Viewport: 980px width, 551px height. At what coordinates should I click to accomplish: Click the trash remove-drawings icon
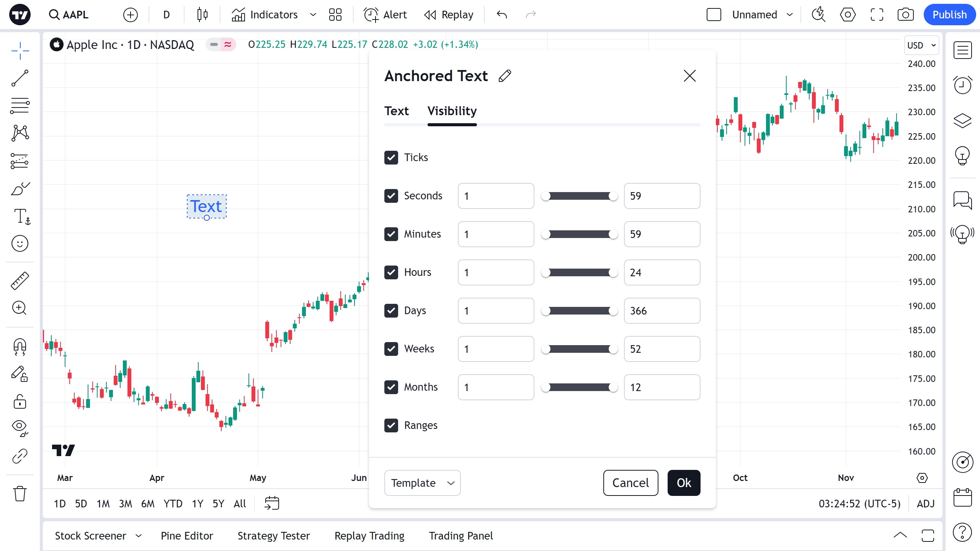click(x=20, y=494)
